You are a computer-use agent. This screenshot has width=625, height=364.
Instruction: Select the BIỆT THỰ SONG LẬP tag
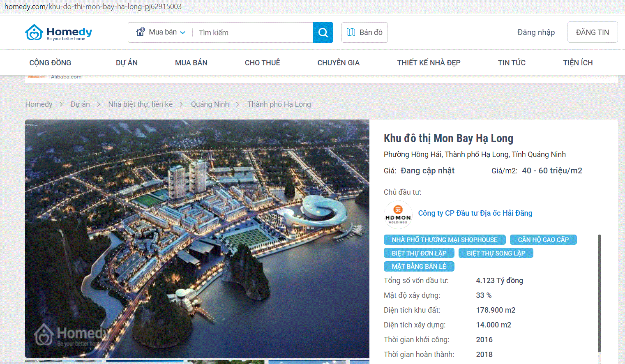496,253
